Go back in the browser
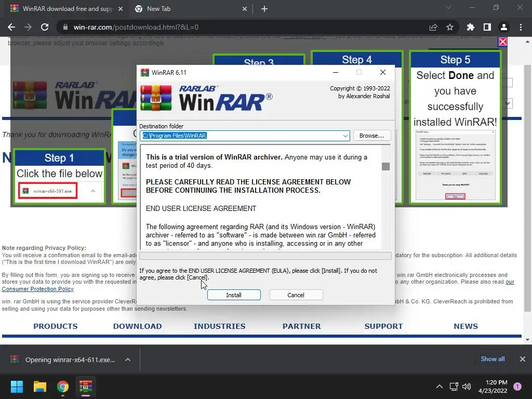The image size is (532, 399). (11, 27)
